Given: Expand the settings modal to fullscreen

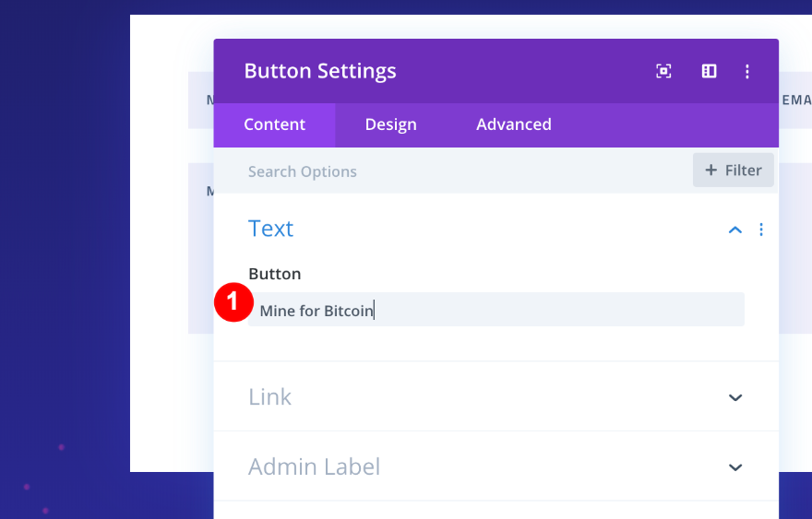Looking at the screenshot, I should 663,71.
